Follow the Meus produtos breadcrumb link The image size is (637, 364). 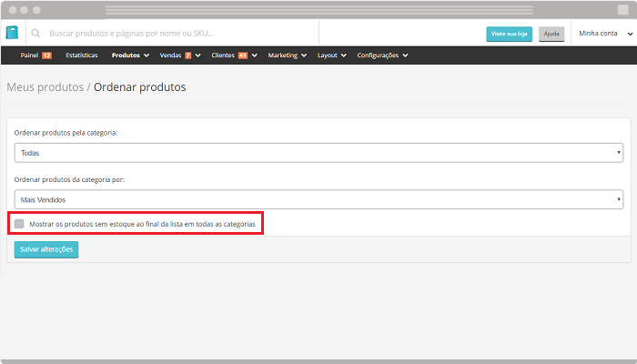[x=45, y=87]
